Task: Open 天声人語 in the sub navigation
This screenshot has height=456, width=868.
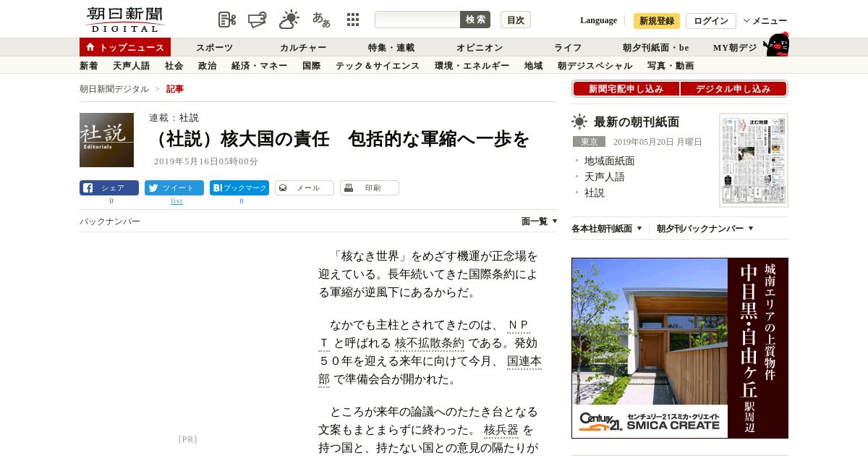Action: tap(132, 66)
